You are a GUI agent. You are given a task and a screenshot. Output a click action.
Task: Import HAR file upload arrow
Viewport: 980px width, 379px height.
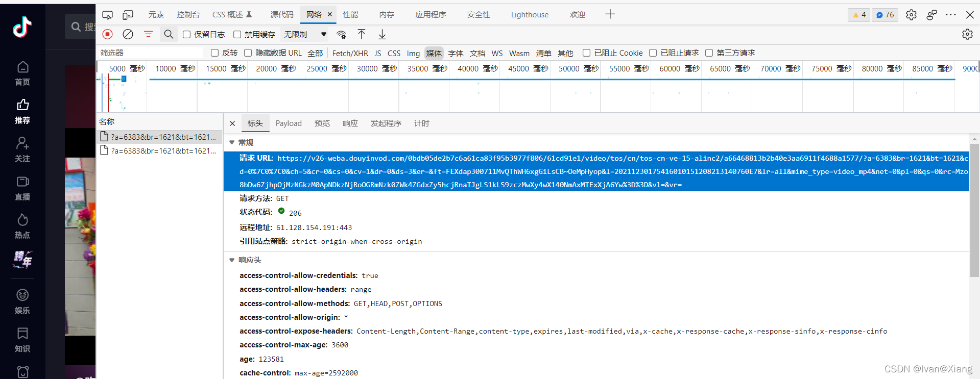pyautogui.click(x=362, y=34)
